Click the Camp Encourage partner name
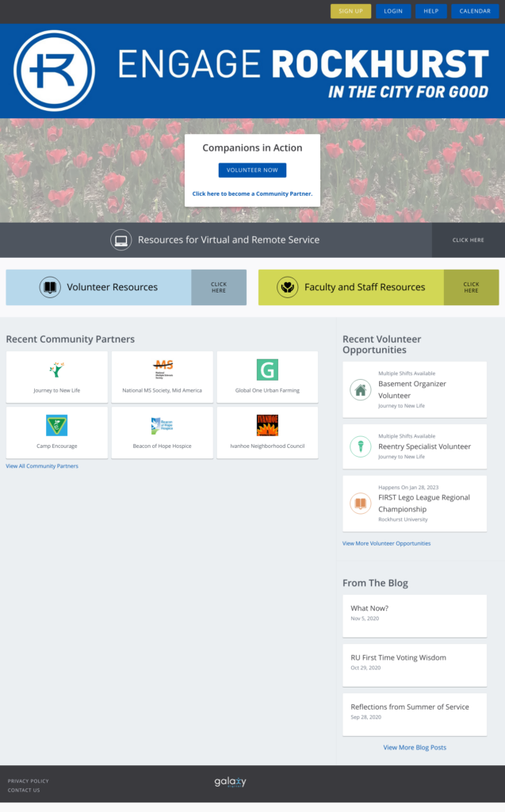Screen dimensions: 505x812 56,446
